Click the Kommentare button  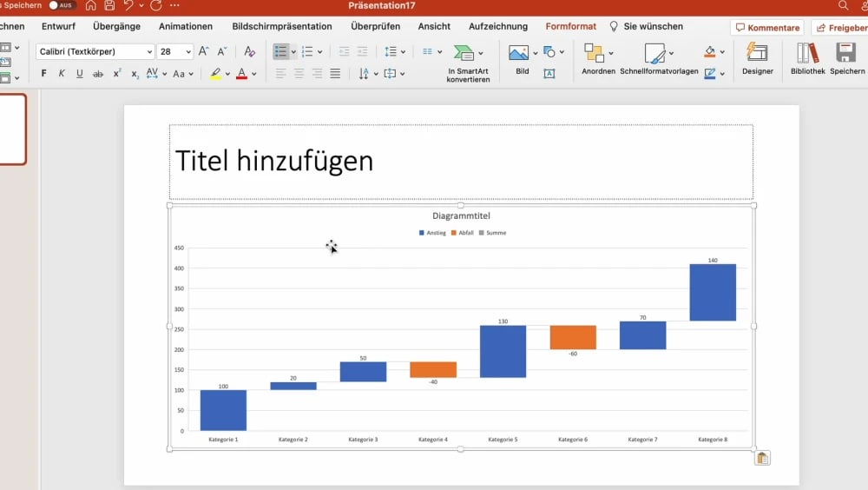pyautogui.click(x=766, y=28)
